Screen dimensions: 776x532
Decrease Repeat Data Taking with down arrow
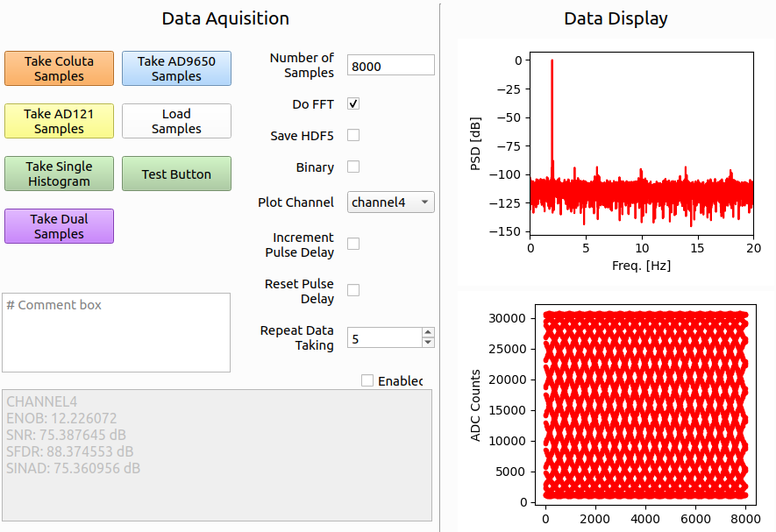coord(428,343)
